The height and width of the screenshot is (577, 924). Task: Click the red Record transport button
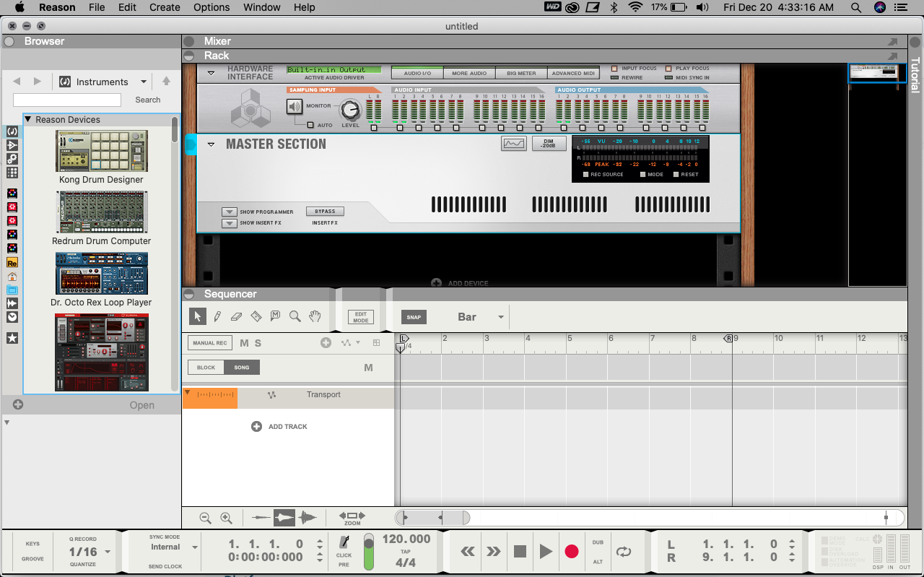[x=572, y=552]
